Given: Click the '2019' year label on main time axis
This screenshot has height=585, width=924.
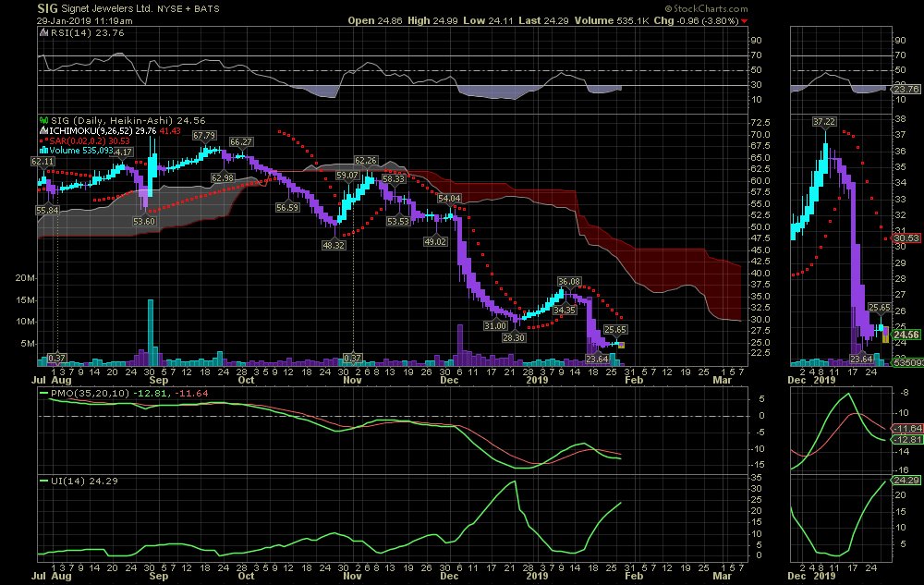Looking at the screenshot, I should tap(538, 380).
